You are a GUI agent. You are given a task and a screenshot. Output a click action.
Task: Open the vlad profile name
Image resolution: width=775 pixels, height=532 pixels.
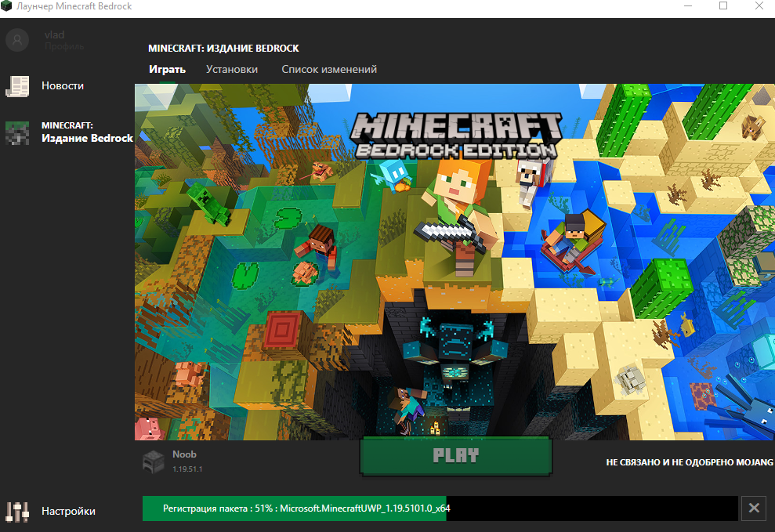click(54, 35)
